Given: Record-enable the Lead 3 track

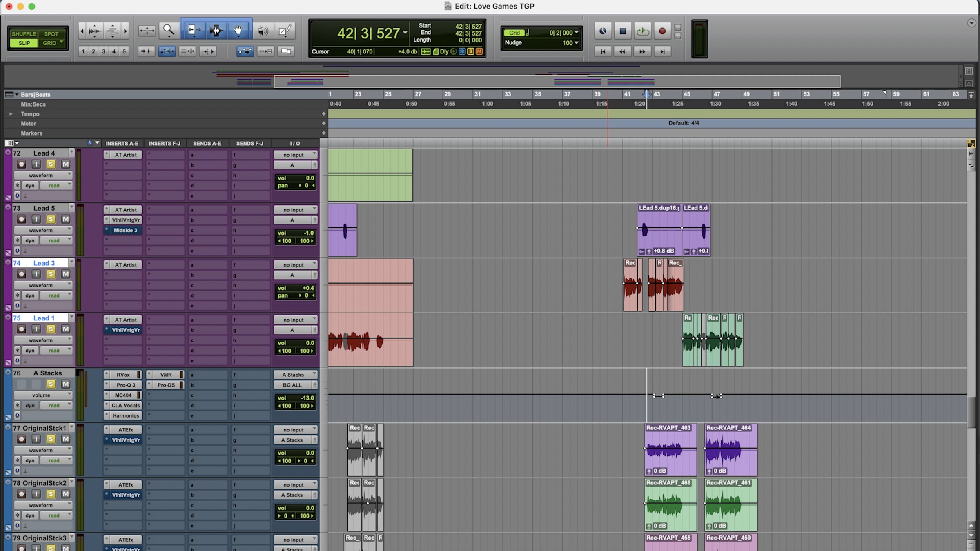Looking at the screenshot, I should (x=21, y=274).
